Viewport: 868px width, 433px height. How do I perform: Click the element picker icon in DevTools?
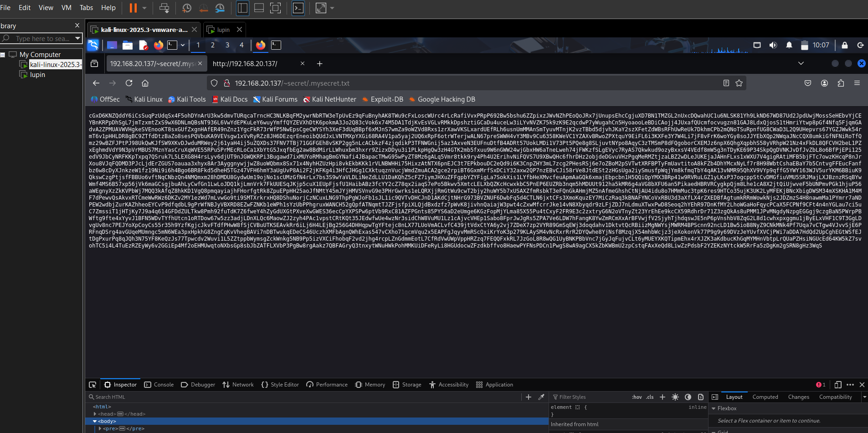(92, 385)
